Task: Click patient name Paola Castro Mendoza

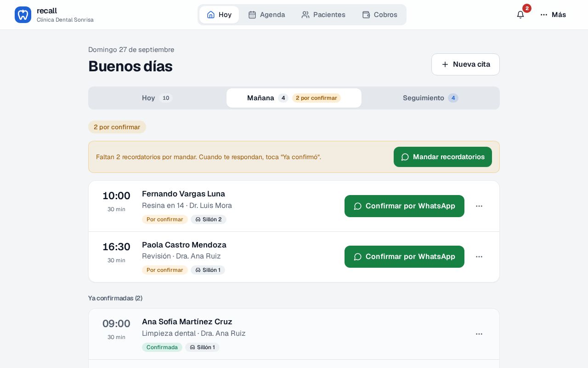Action: click(x=184, y=245)
